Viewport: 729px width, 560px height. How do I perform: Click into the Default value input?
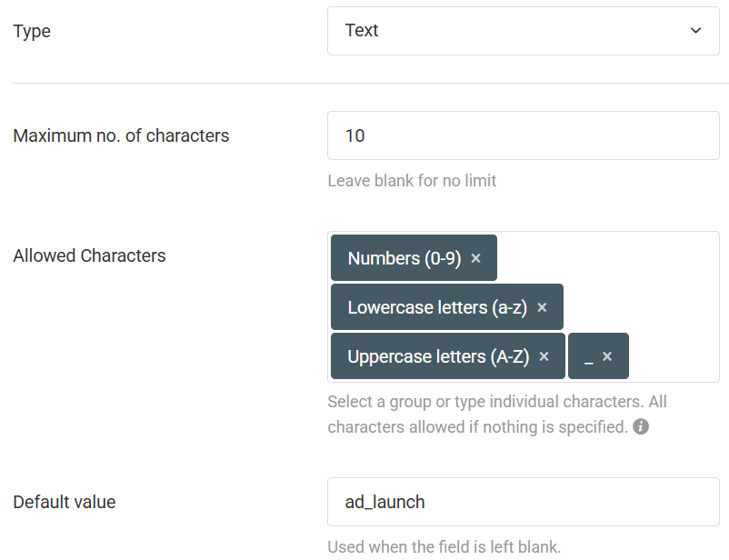coord(523,502)
